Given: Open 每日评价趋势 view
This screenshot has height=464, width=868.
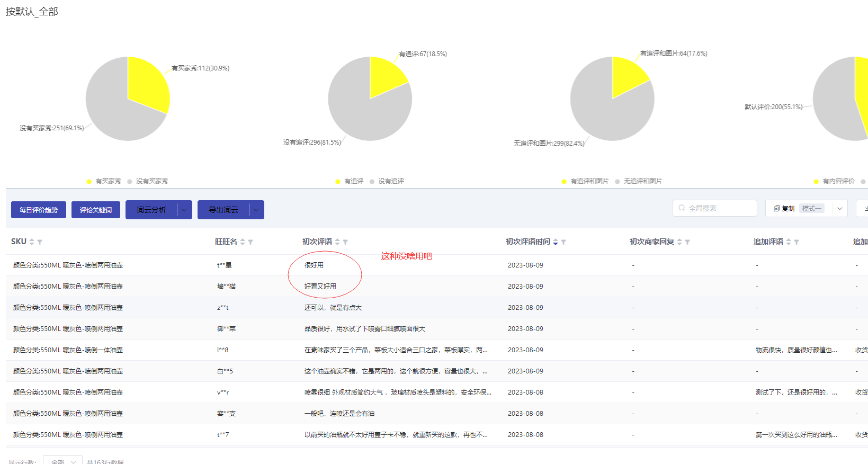Looking at the screenshot, I should tap(39, 210).
